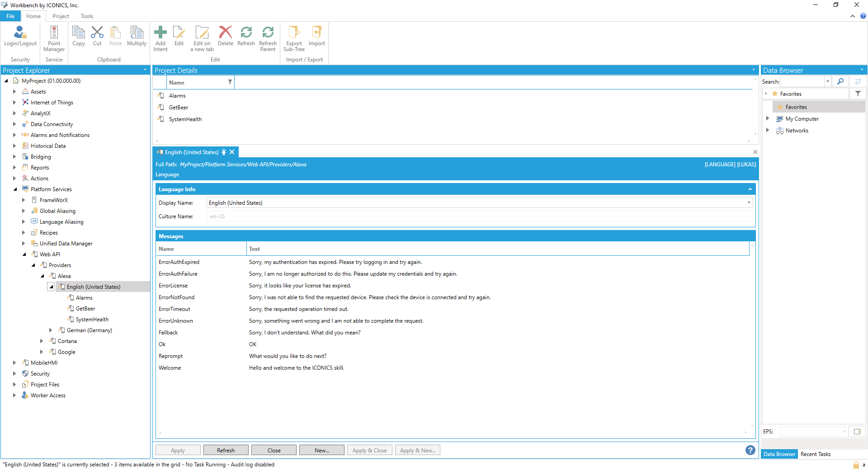Switch to the Project ribbon tab
Image resolution: width=868 pixels, height=470 pixels.
pos(61,16)
